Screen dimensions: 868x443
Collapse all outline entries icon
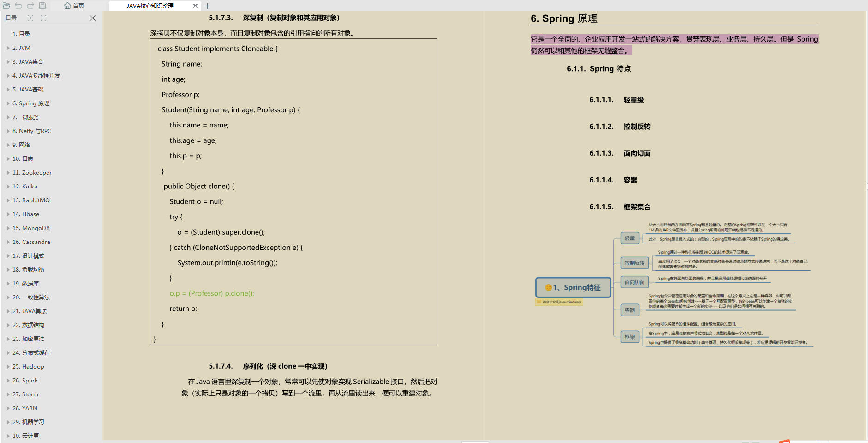tap(43, 18)
